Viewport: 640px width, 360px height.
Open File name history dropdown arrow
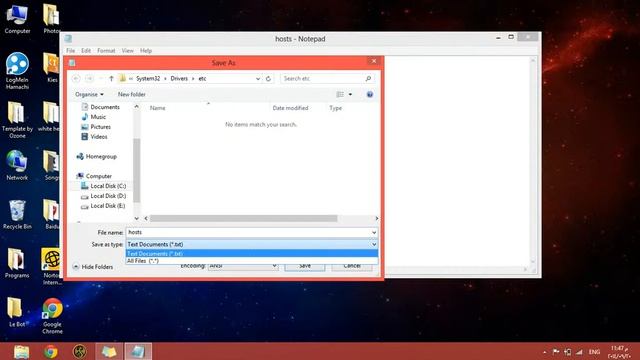(374, 232)
